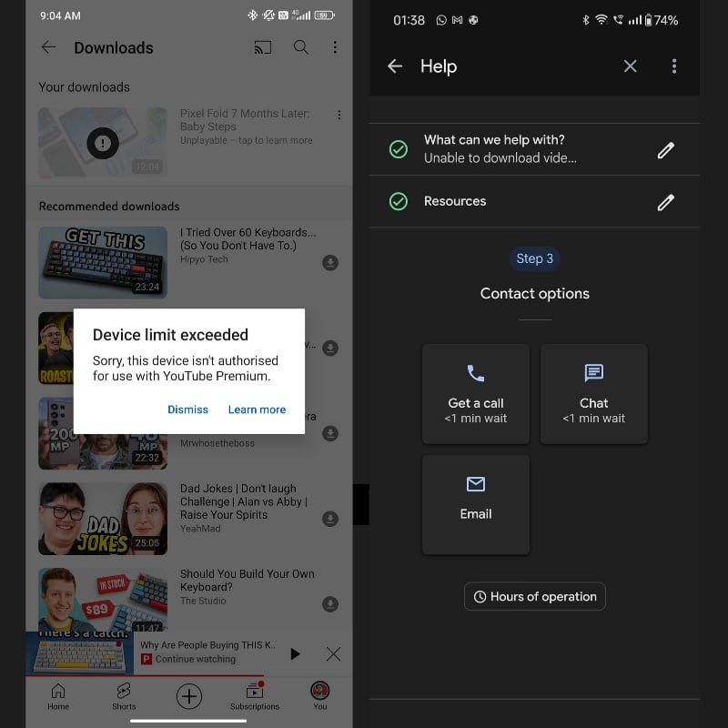The height and width of the screenshot is (728, 728).
Task: Open the Cast icon in Downloads header
Action: tap(263, 47)
